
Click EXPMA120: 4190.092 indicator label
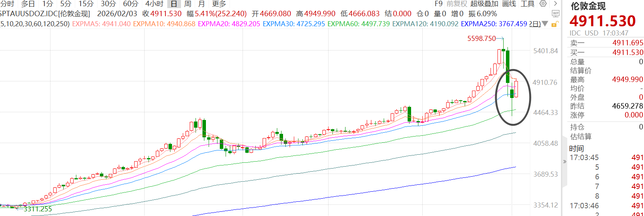(x=425, y=24)
